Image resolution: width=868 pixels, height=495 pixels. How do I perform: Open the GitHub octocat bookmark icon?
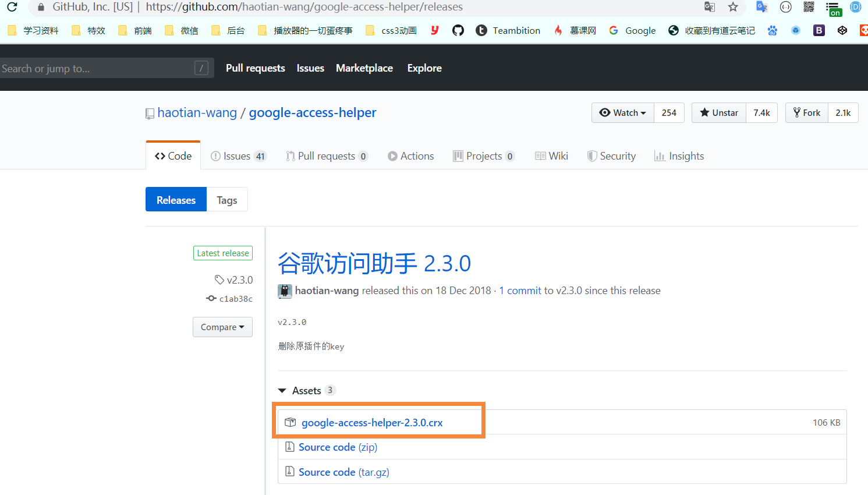coord(458,30)
